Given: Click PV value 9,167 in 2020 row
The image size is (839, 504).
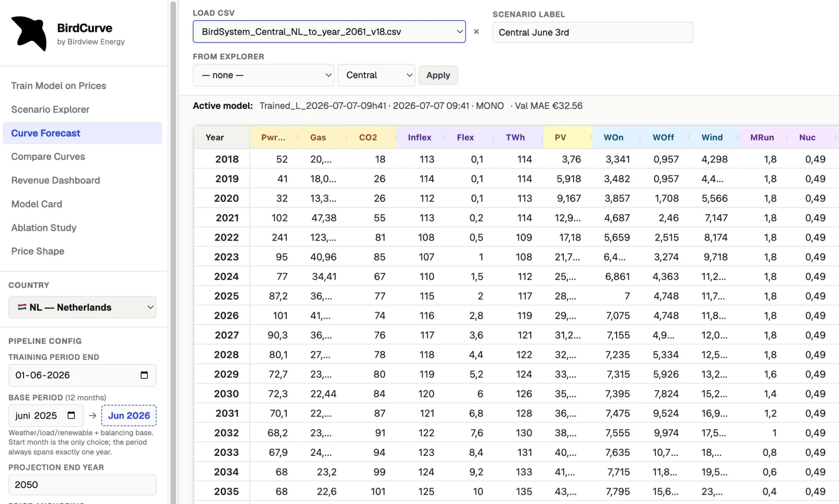Looking at the screenshot, I should (x=568, y=198).
